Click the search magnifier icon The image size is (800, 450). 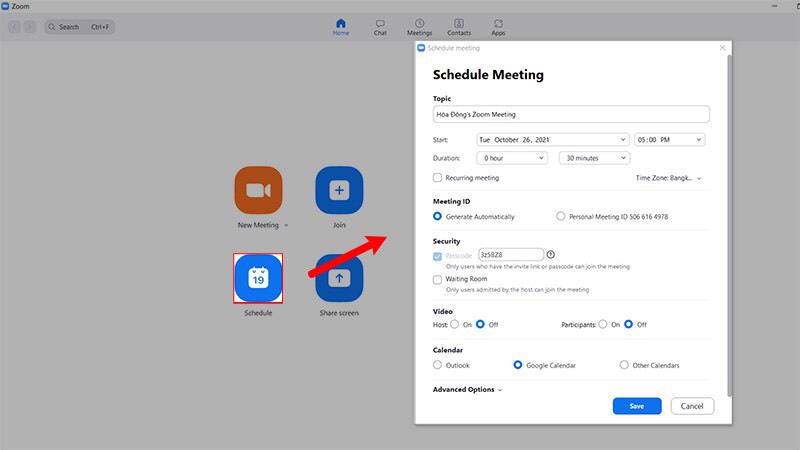[52, 27]
